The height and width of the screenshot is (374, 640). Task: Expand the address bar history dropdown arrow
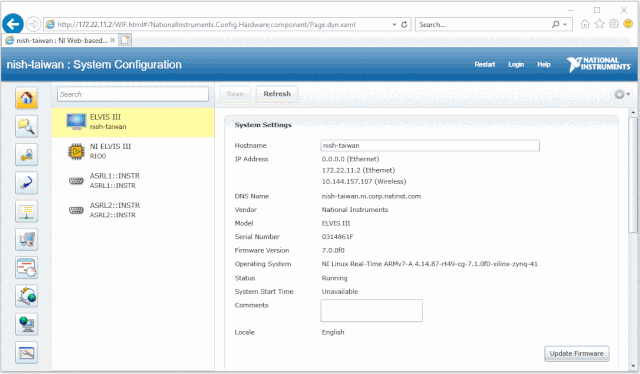[x=394, y=24]
